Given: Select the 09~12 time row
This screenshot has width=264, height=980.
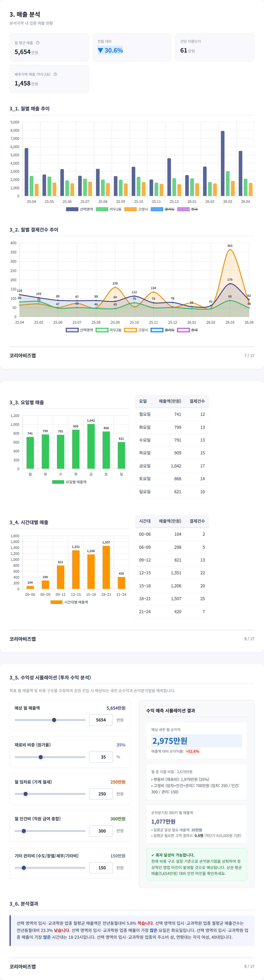Looking at the screenshot, I should click(172, 560).
